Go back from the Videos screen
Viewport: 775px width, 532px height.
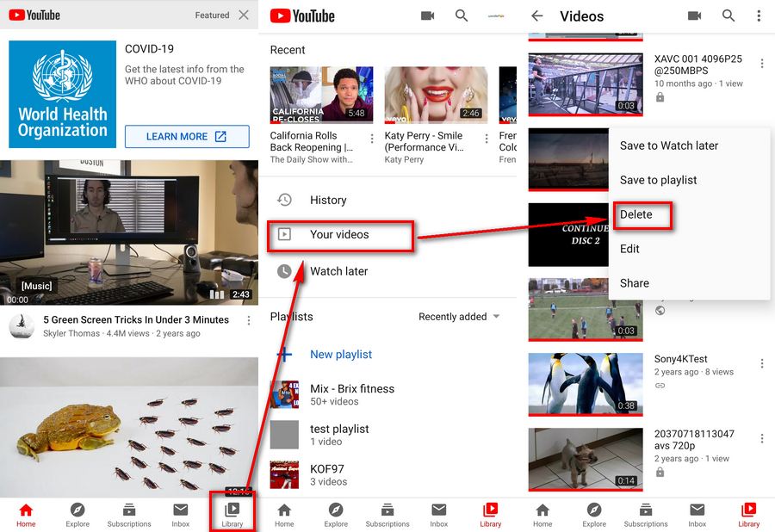point(537,15)
